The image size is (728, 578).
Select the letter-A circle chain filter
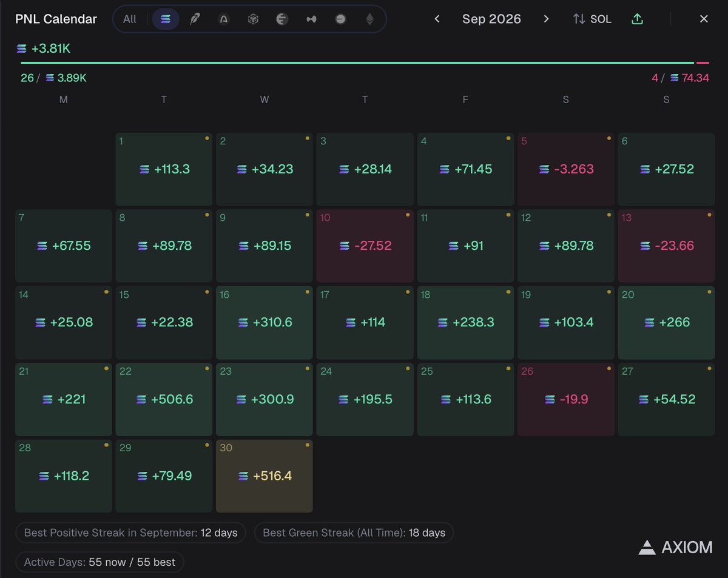tap(224, 19)
